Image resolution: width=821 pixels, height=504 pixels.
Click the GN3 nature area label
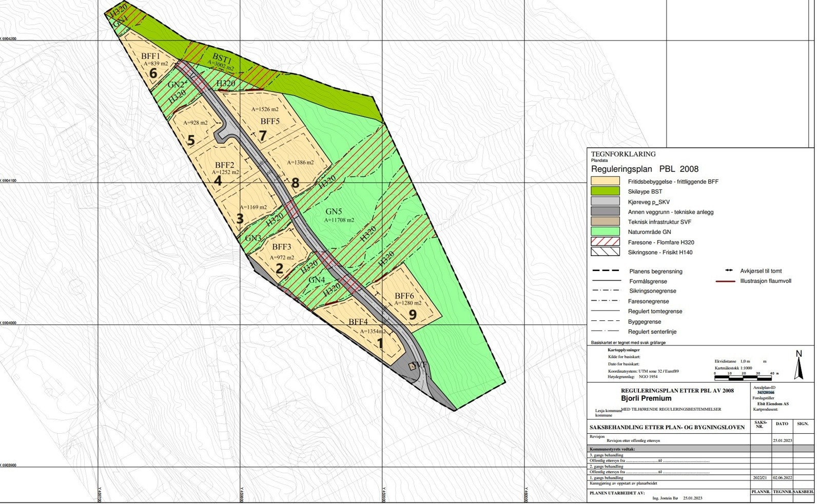253,238
